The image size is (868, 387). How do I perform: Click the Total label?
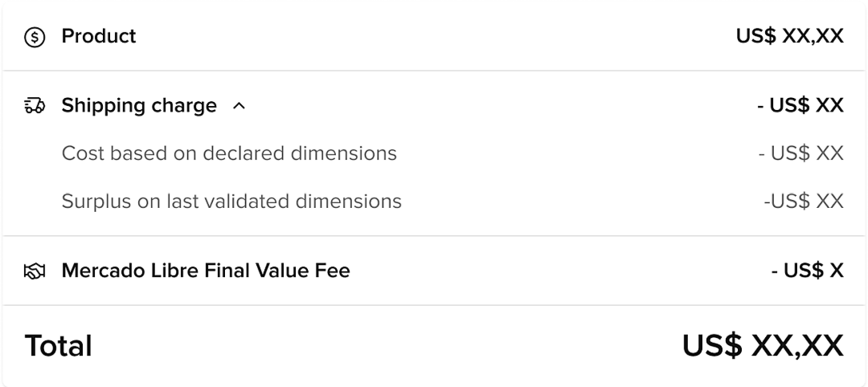pos(59,346)
